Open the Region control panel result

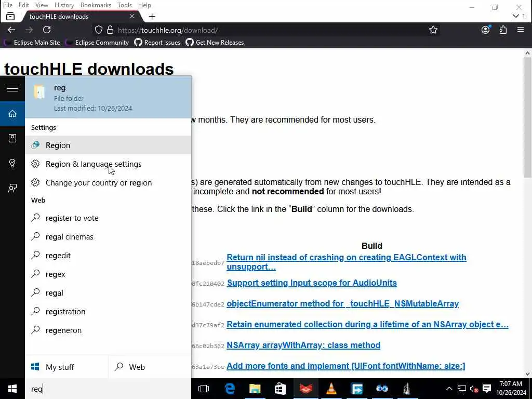[108, 145]
